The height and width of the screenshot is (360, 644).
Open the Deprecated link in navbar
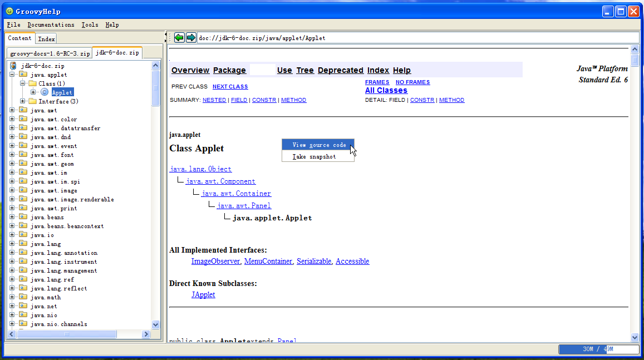[341, 70]
